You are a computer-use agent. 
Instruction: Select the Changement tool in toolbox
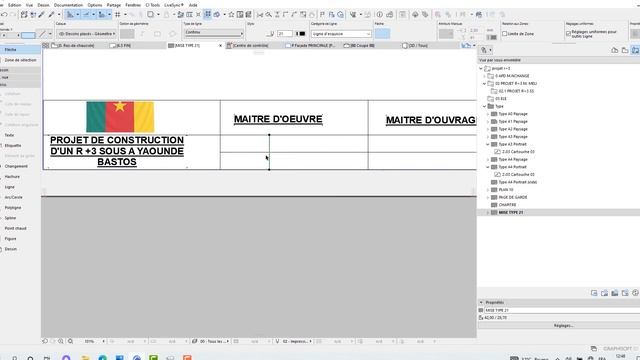(16, 167)
